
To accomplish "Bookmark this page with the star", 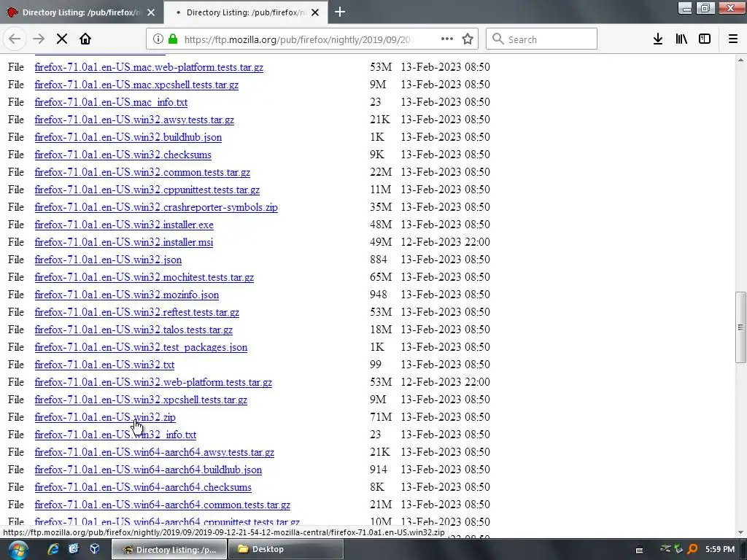I will tap(468, 39).
